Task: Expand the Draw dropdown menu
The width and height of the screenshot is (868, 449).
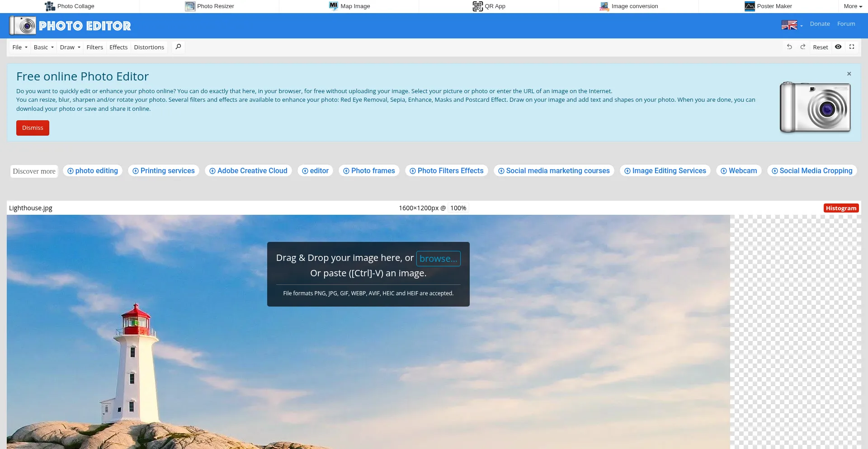Action: [70, 47]
